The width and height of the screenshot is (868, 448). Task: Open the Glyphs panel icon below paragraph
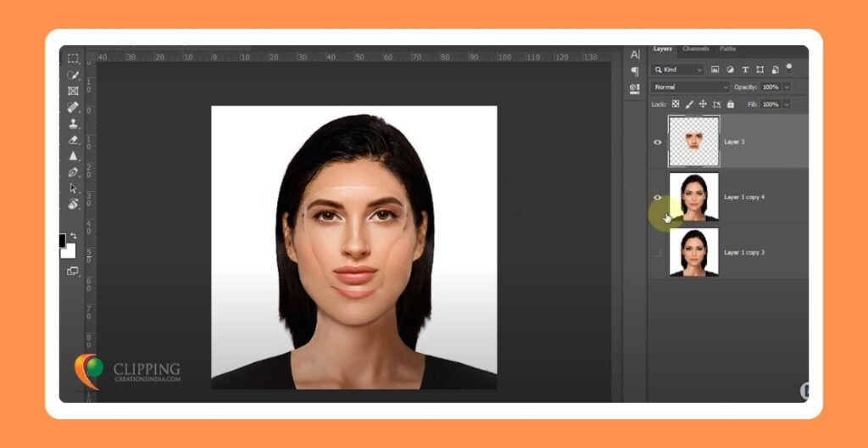(x=635, y=88)
